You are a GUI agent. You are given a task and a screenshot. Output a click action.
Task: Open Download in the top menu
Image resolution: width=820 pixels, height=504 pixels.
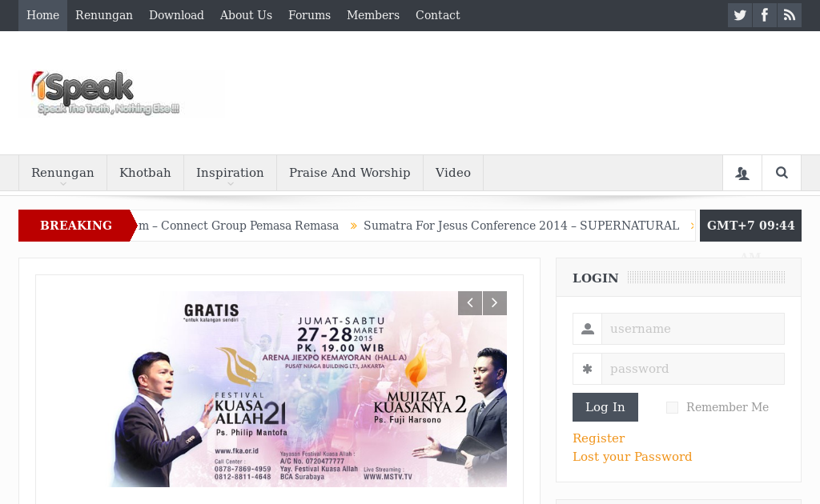(x=176, y=15)
